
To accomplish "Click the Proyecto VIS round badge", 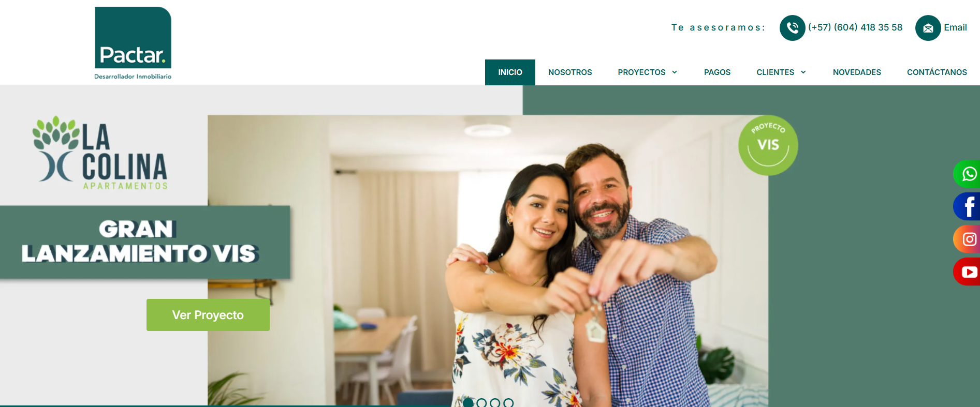I will (x=768, y=145).
